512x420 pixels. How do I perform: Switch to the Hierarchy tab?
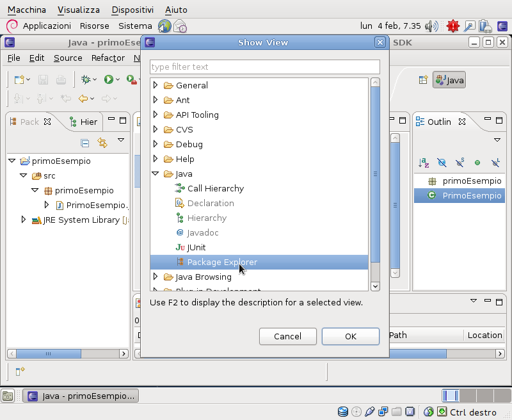pos(84,122)
